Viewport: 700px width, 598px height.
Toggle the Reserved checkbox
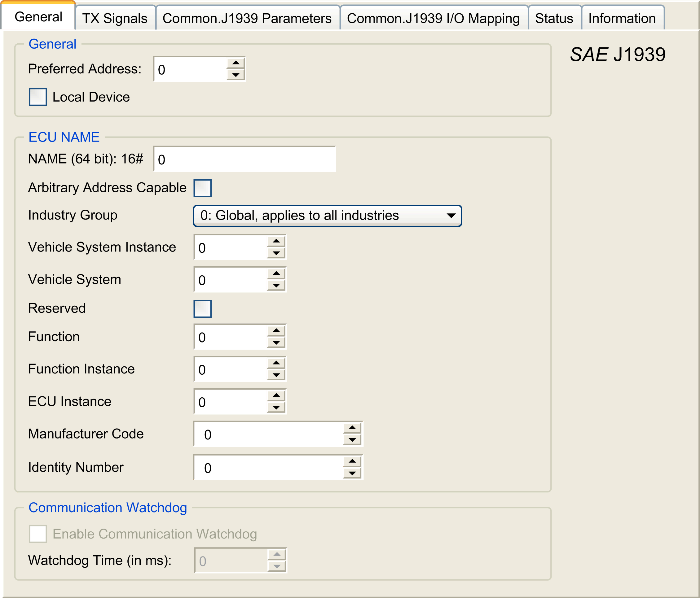point(202,309)
